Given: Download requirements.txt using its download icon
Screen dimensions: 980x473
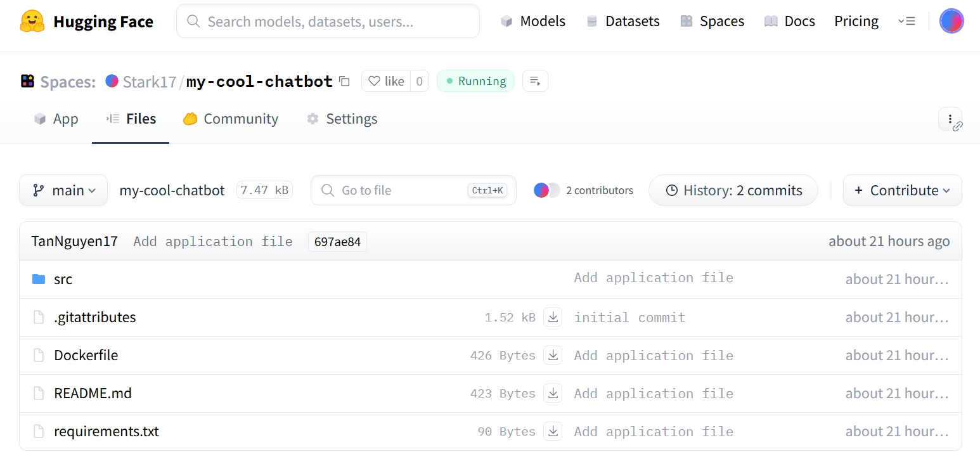Looking at the screenshot, I should point(553,432).
